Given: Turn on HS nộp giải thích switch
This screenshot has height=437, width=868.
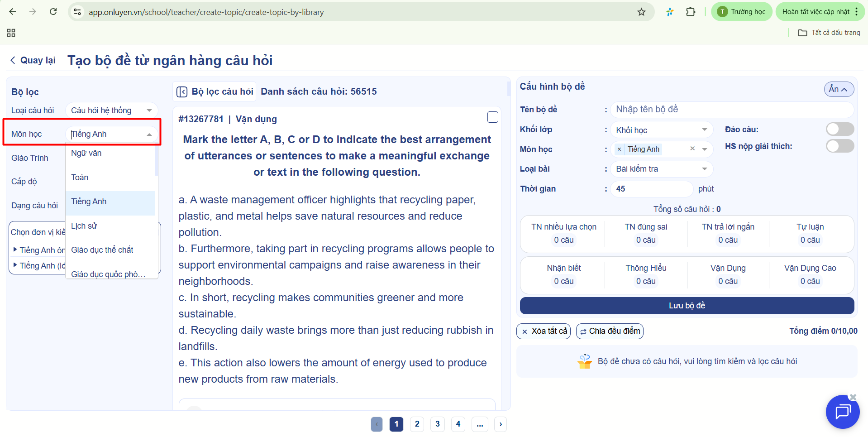Looking at the screenshot, I should coord(839,146).
